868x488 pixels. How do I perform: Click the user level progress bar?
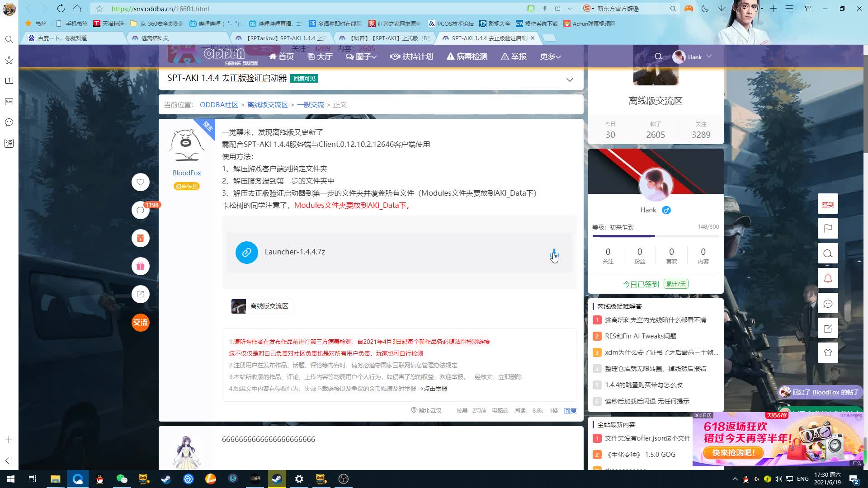656,236
